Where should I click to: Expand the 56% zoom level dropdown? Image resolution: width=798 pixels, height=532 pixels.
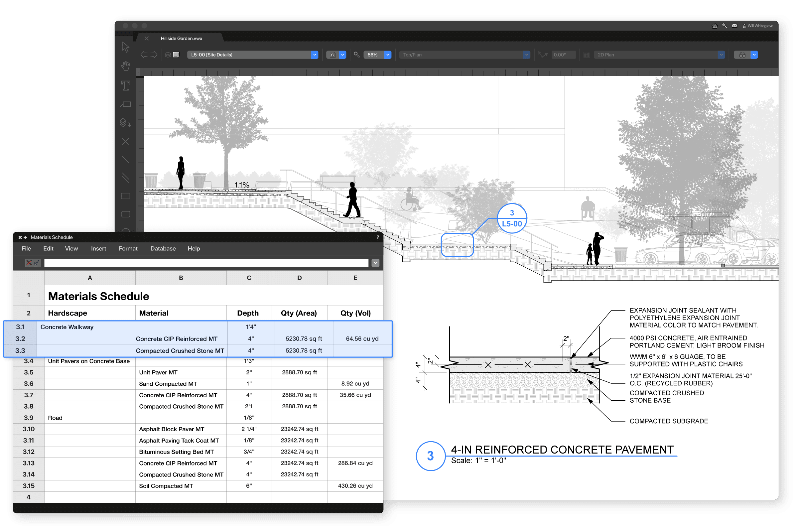click(x=387, y=55)
